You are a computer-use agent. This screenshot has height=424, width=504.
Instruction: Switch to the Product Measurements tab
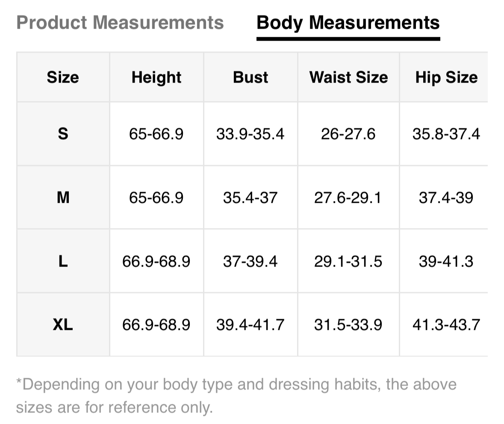coord(120,22)
